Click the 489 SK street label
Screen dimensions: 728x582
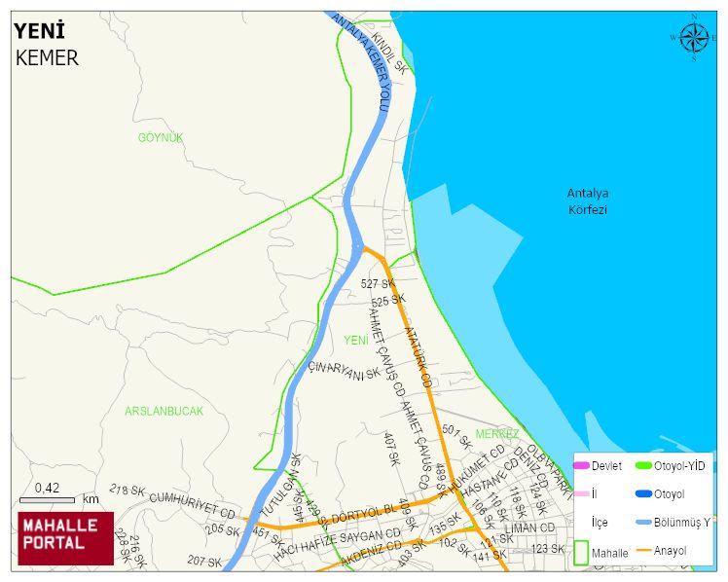click(x=442, y=481)
